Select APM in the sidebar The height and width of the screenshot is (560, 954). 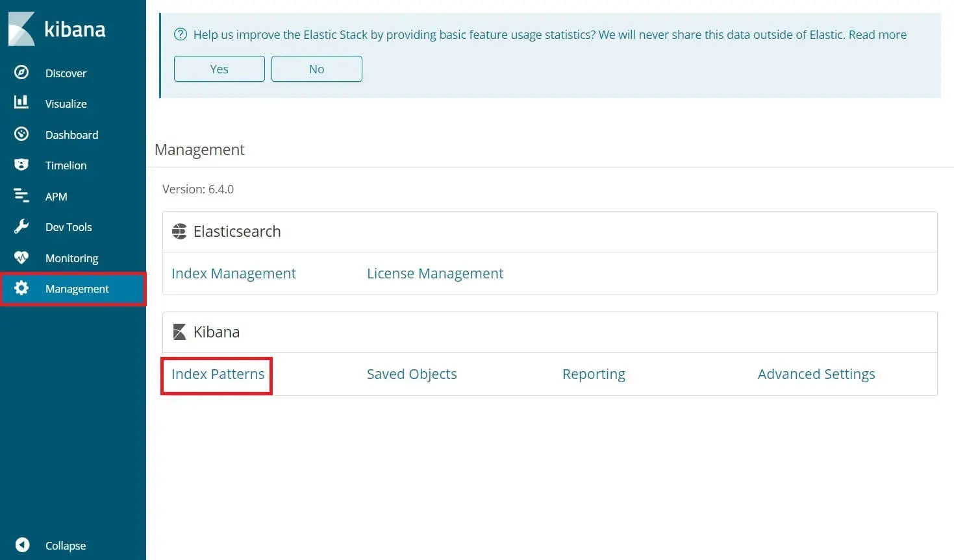pos(56,197)
